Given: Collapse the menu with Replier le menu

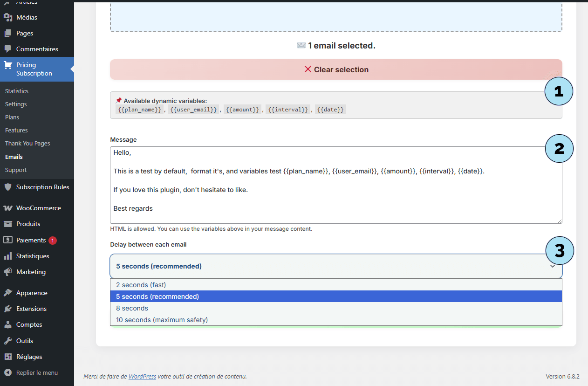Looking at the screenshot, I should pos(37,372).
